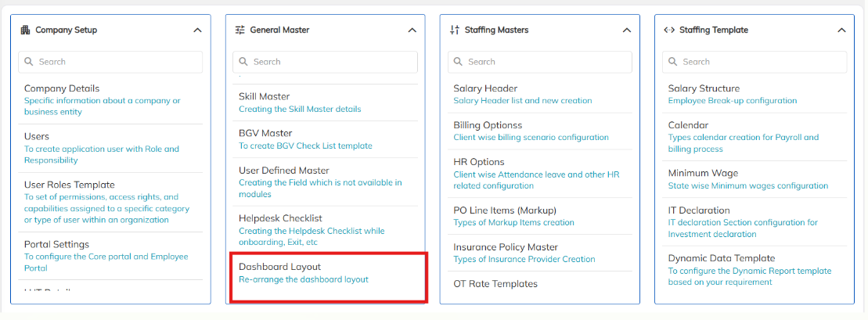This screenshot has height=320, width=868.
Task: Focus the Staffing Template search field
Action: pos(755,62)
